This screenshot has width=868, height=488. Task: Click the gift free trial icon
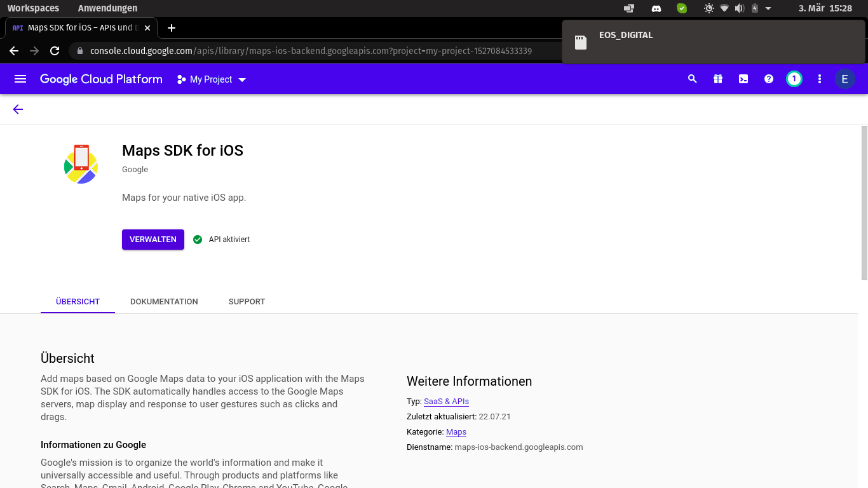click(x=718, y=79)
